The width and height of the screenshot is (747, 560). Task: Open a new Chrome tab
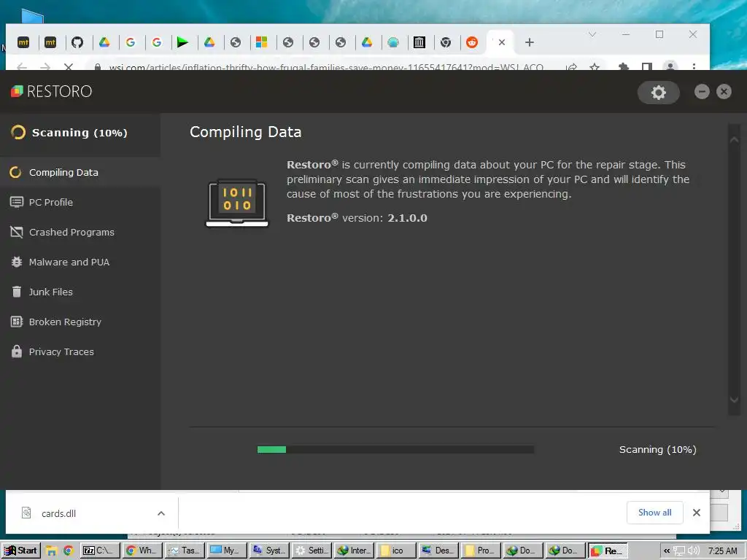point(530,42)
